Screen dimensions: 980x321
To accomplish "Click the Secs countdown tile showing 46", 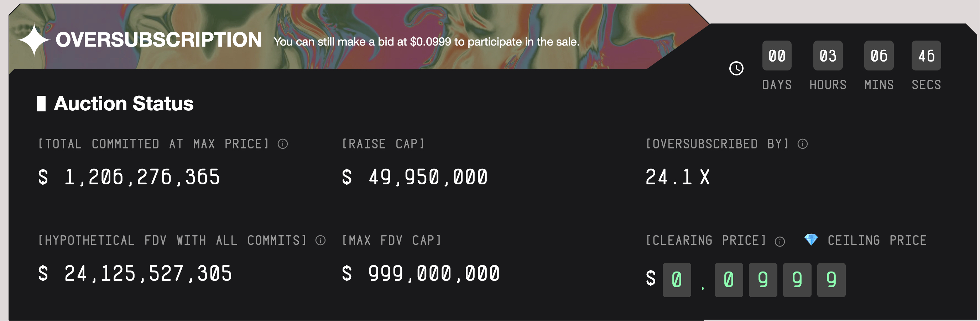I will point(926,56).
